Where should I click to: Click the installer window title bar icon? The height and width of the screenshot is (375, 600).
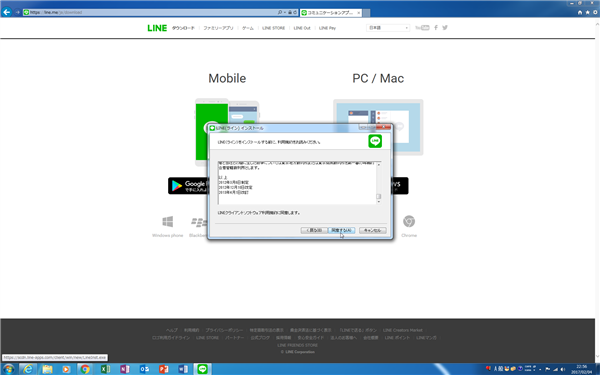(212, 128)
